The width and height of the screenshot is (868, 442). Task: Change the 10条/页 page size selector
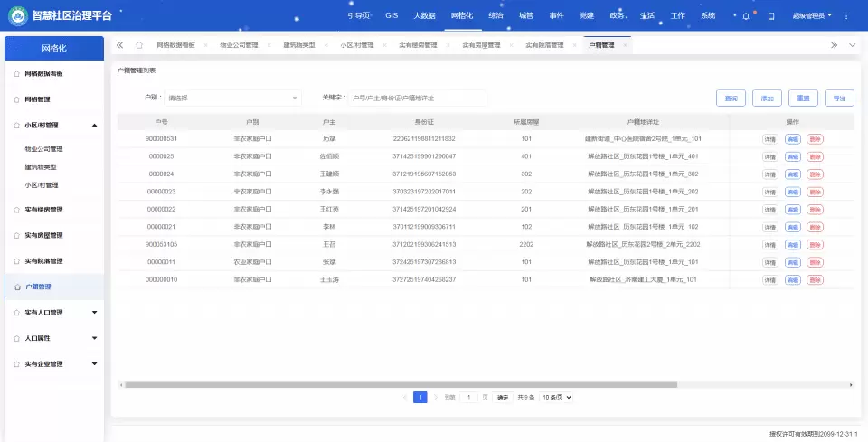(x=557, y=397)
